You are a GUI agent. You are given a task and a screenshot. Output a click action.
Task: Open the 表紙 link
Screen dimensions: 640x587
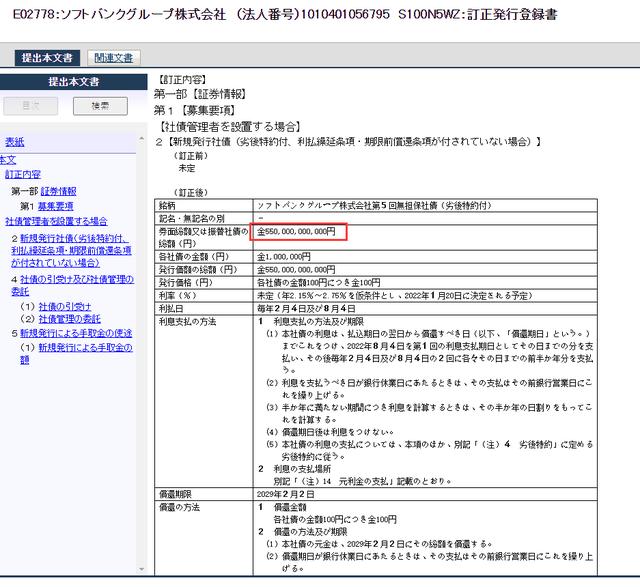(x=15, y=142)
